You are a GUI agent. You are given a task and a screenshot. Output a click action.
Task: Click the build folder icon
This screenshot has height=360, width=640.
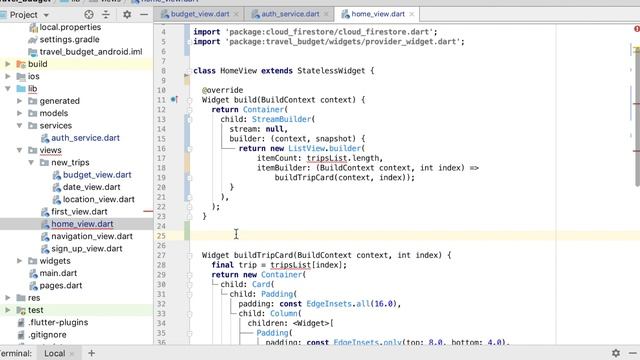(x=21, y=64)
